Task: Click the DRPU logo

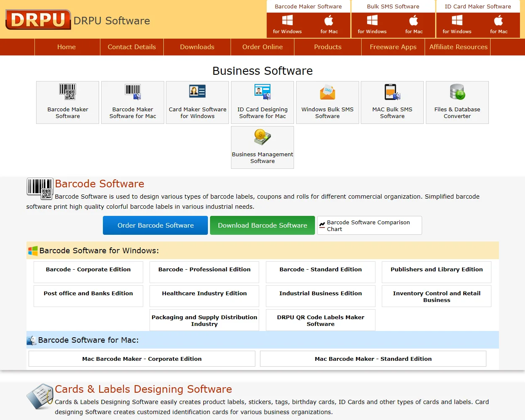Action: (38, 20)
